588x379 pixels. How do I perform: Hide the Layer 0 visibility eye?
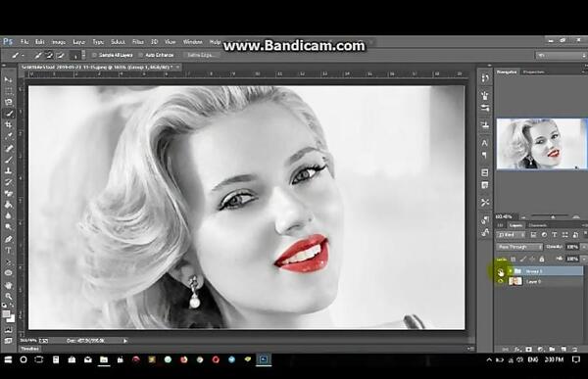501,281
